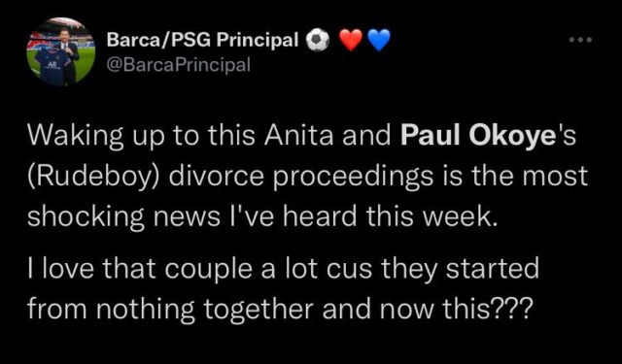Click the from nothing together phrase
622x364 pixels.
click(x=171, y=311)
